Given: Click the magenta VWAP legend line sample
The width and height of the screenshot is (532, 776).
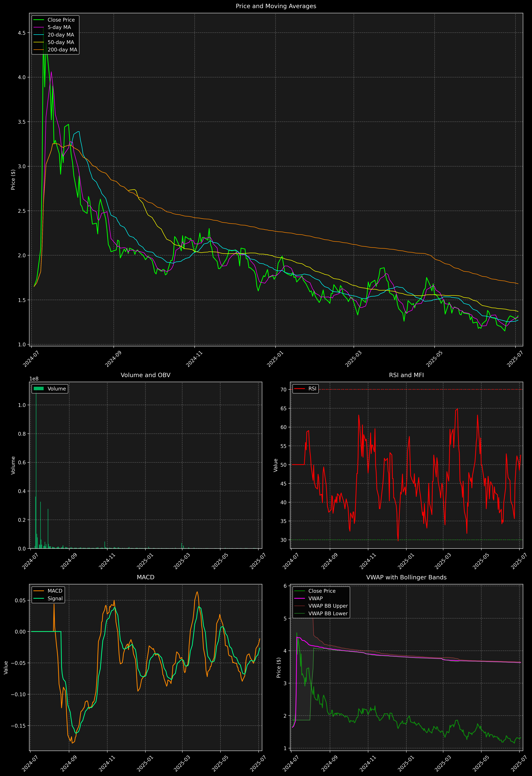Looking at the screenshot, I should point(300,599).
